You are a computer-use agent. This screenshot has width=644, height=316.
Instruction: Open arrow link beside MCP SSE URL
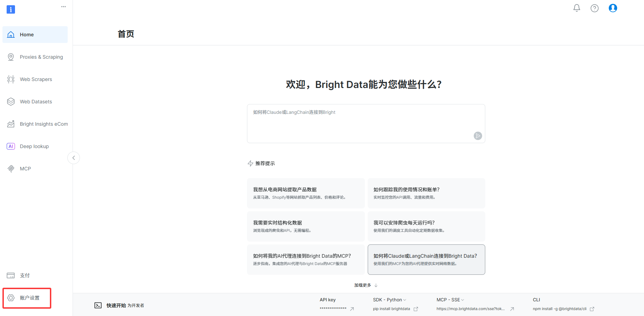coord(512,309)
